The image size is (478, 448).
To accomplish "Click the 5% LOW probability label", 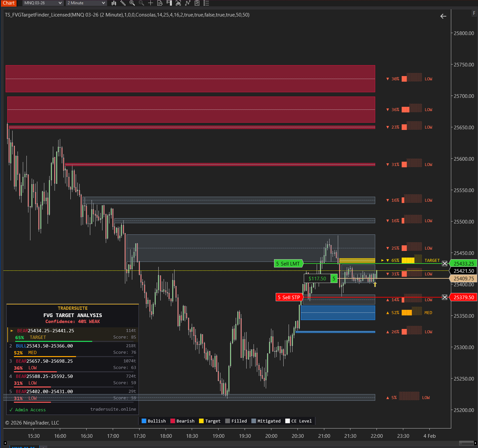I will click(408, 397).
